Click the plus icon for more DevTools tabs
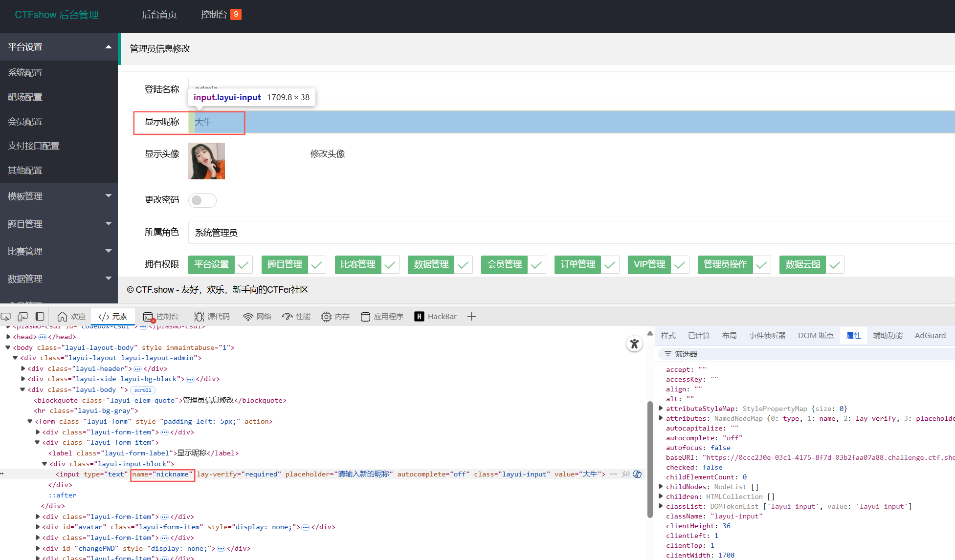The height and width of the screenshot is (560, 955). [471, 317]
